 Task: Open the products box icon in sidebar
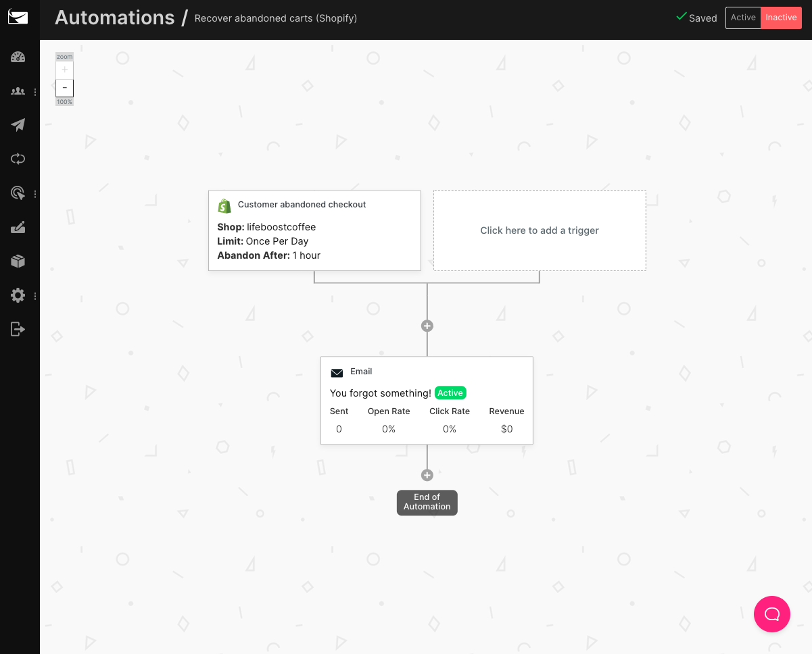tap(18, 261)
